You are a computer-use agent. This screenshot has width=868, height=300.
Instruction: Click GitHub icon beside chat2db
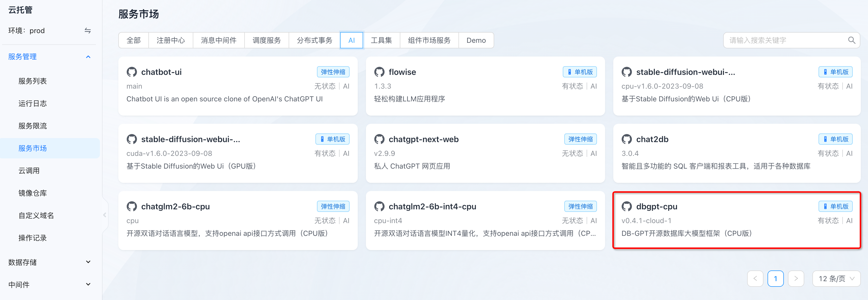[x=627, y=139]
